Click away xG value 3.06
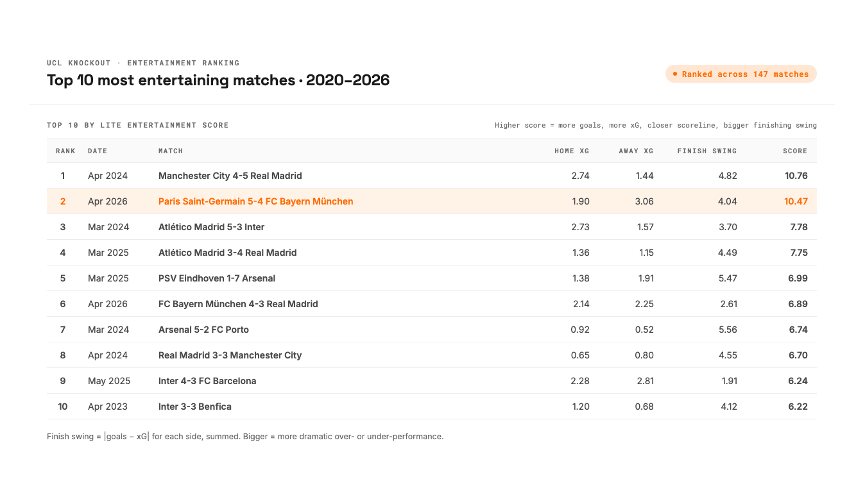Screen dimensions: 865x504 coord(645,201)
